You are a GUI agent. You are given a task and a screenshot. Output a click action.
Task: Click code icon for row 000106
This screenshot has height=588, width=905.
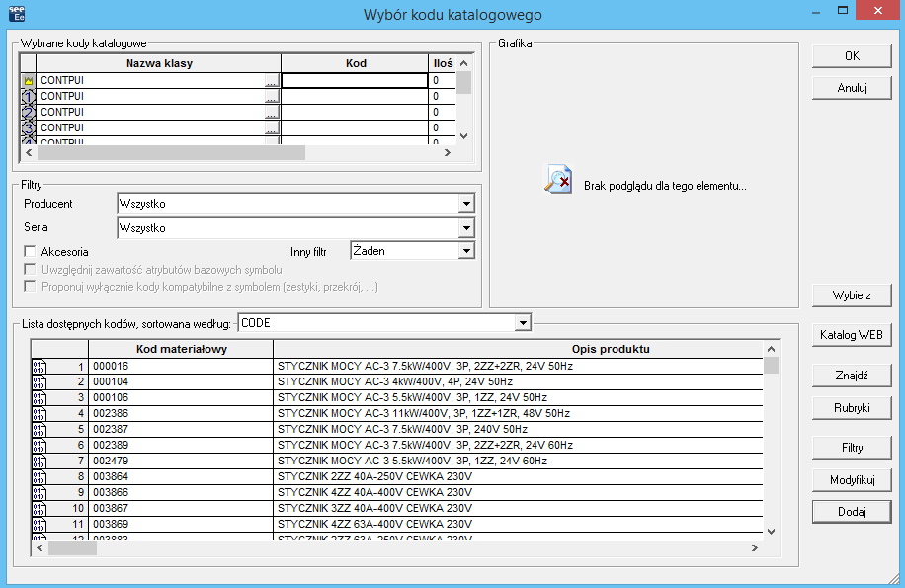pos(40,398)
